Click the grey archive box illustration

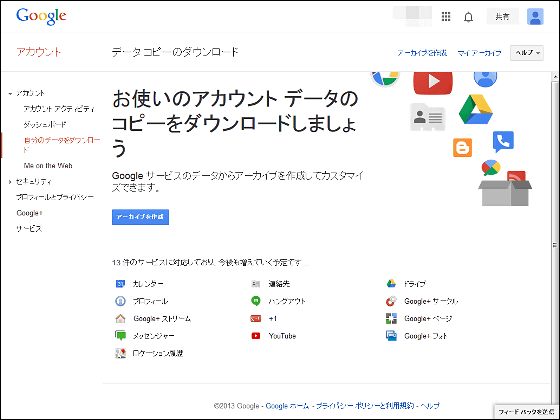pos(505,193)
